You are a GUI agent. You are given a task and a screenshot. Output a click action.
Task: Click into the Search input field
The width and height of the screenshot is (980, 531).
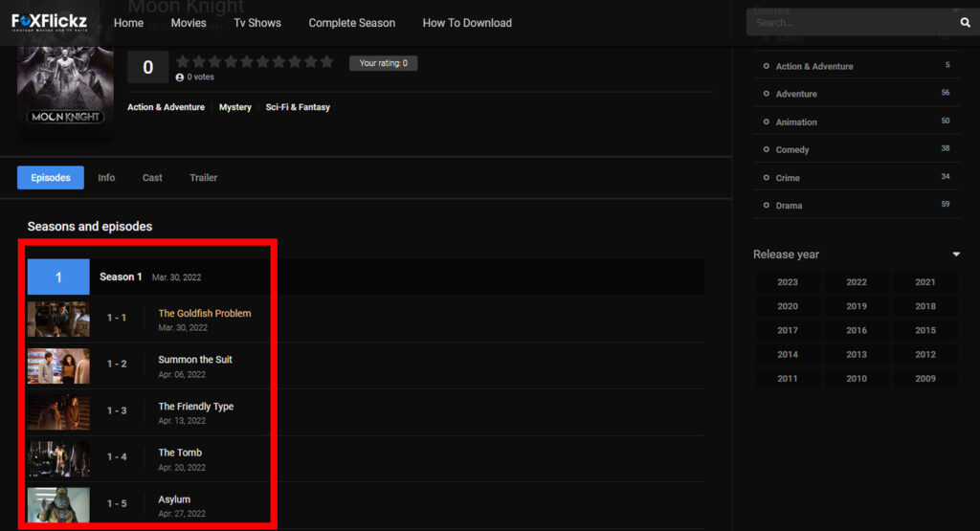[853, 23]
